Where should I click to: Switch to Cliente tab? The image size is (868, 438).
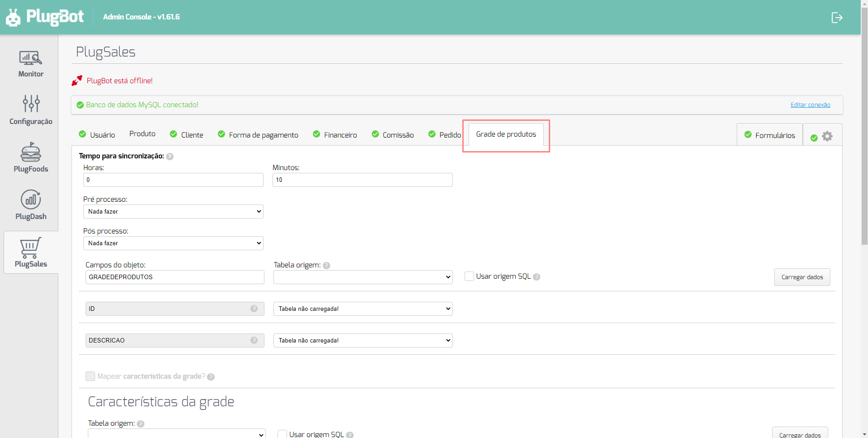click(x=192, y=135)
